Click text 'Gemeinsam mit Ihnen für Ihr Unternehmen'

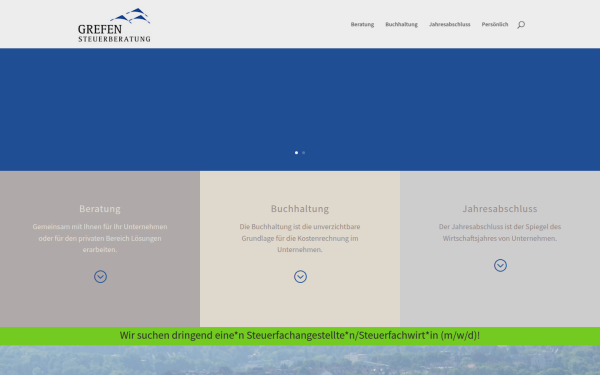pyautogui.click(x=100, y=227)
